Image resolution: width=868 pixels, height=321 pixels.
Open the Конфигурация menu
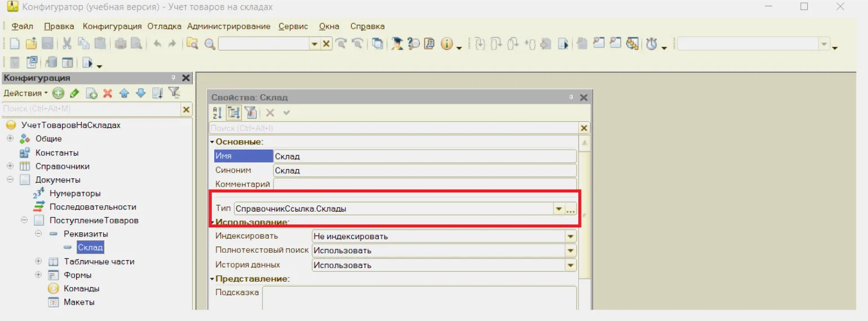pyautogui.click(x=112, y=27)
